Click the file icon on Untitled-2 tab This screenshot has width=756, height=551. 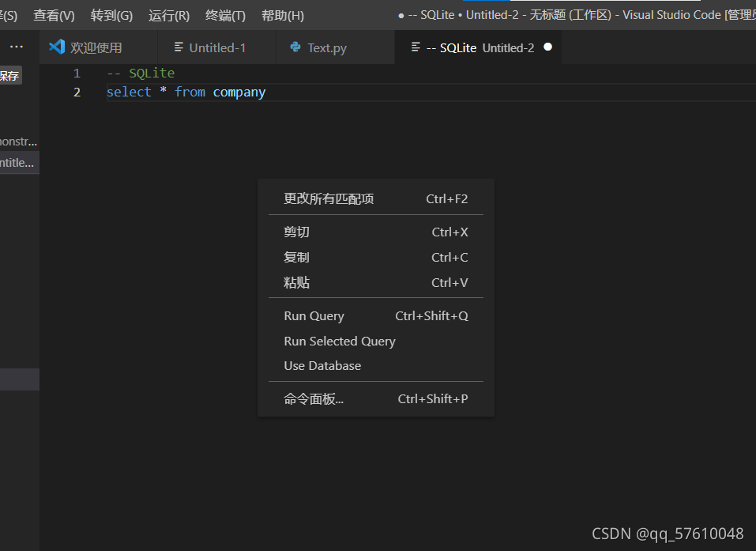pos(415,47)
